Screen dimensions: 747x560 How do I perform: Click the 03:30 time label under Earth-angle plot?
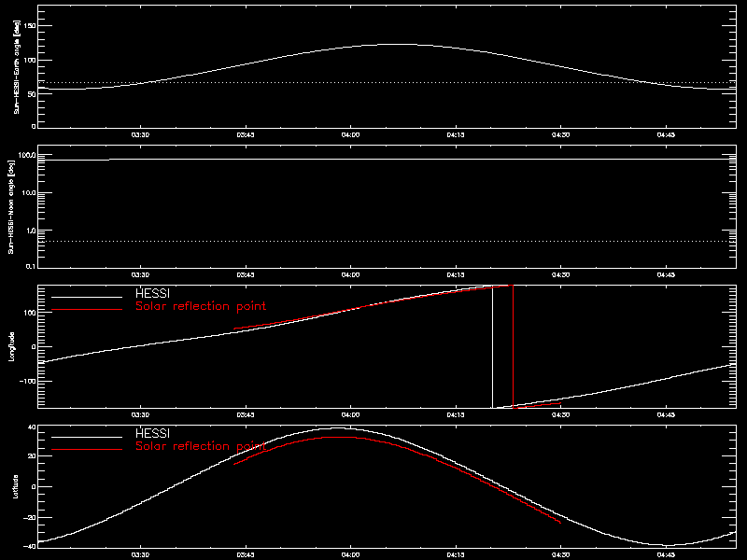tap(140, 134)
